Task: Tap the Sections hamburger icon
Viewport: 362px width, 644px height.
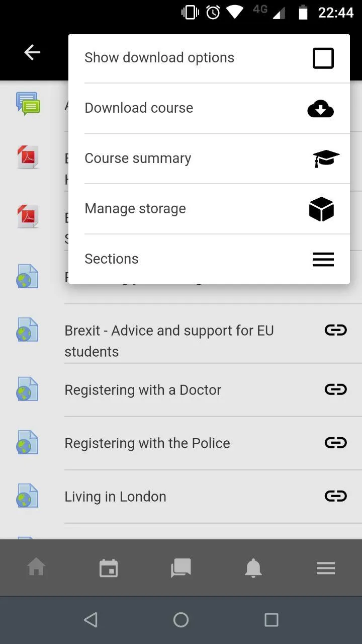Action: (x=323, y=259)
